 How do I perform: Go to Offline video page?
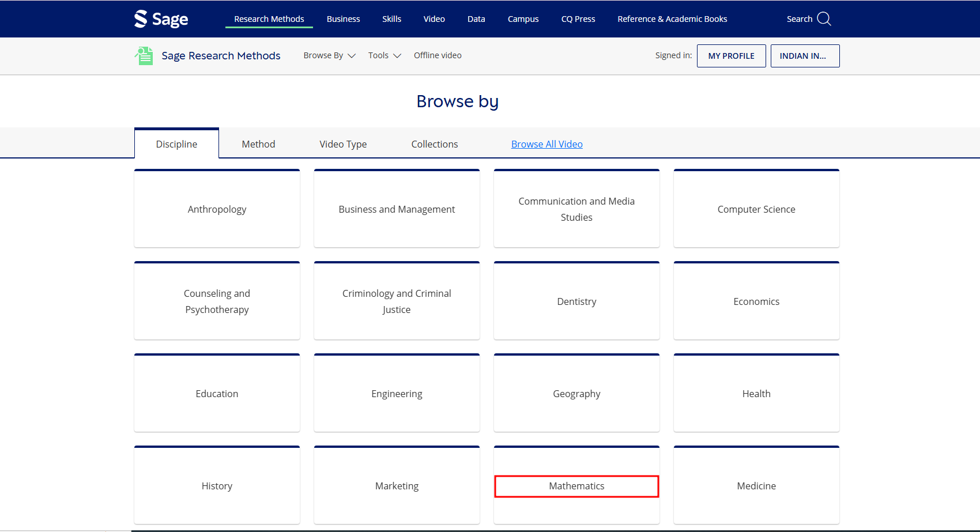(x=438, y=55)
